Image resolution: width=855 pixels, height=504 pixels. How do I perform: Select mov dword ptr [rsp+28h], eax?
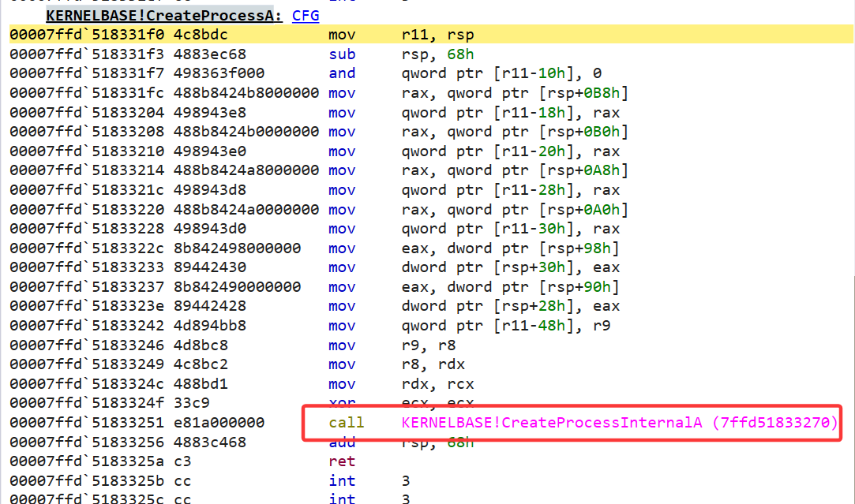pyautogui.click(x=474, y=306)
